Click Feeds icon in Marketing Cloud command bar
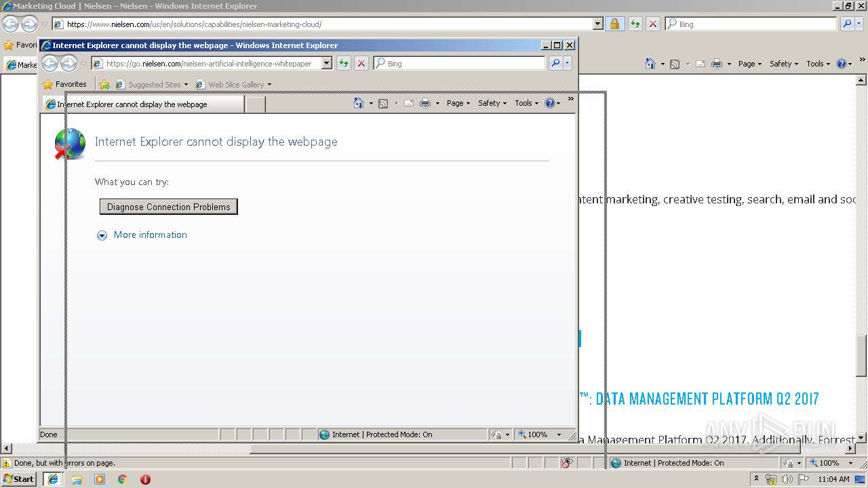 tap(675, 64)
